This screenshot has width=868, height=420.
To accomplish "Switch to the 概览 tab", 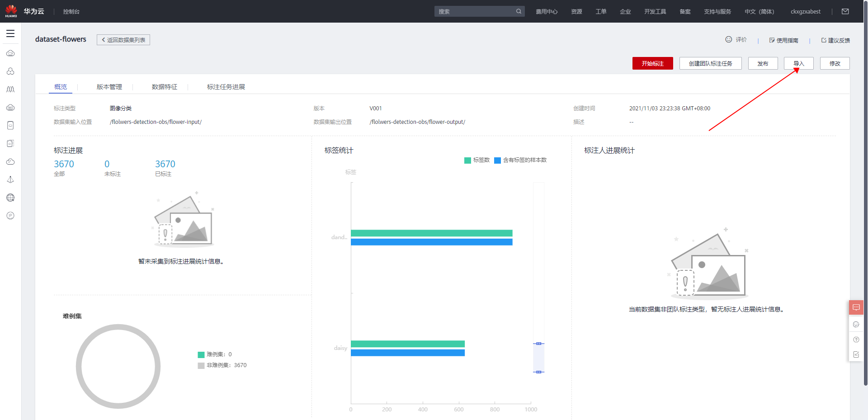I will [61, 87].
